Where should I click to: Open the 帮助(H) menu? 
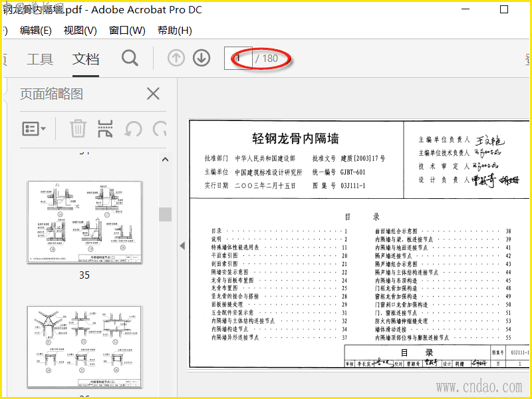coord(175,31)
